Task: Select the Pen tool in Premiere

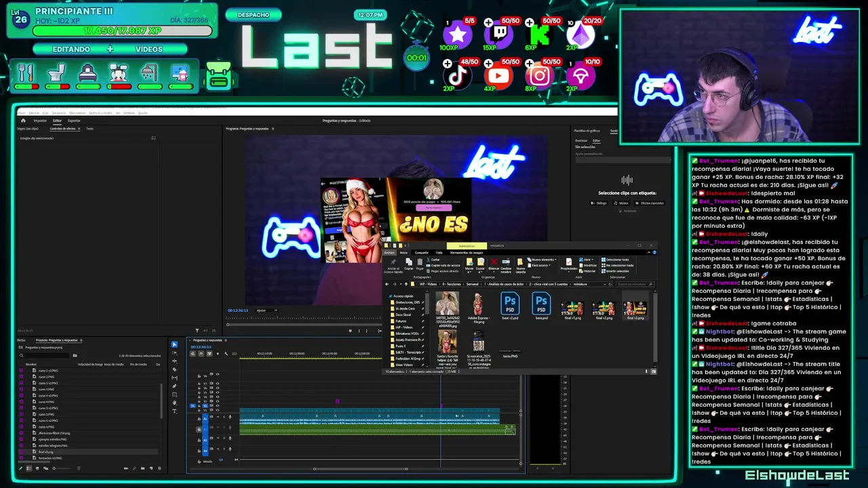Action: [174, 386]
